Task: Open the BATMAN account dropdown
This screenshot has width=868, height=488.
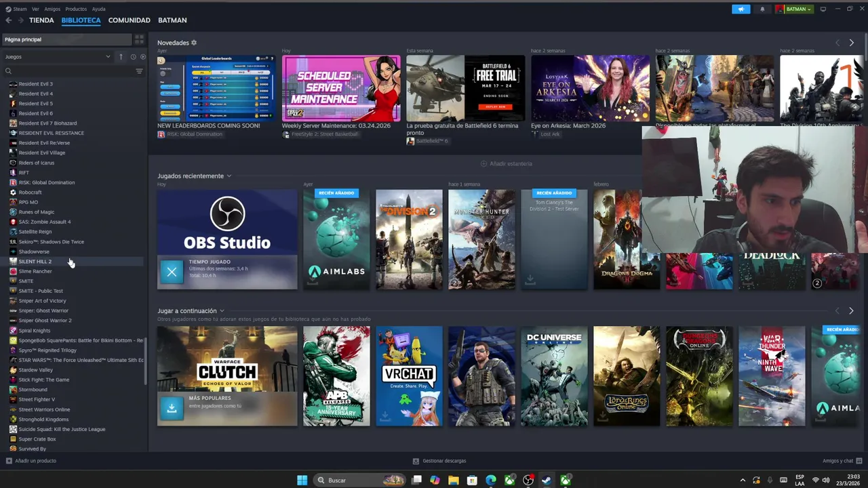Action: pyautogui.click(x=797, y=9)
